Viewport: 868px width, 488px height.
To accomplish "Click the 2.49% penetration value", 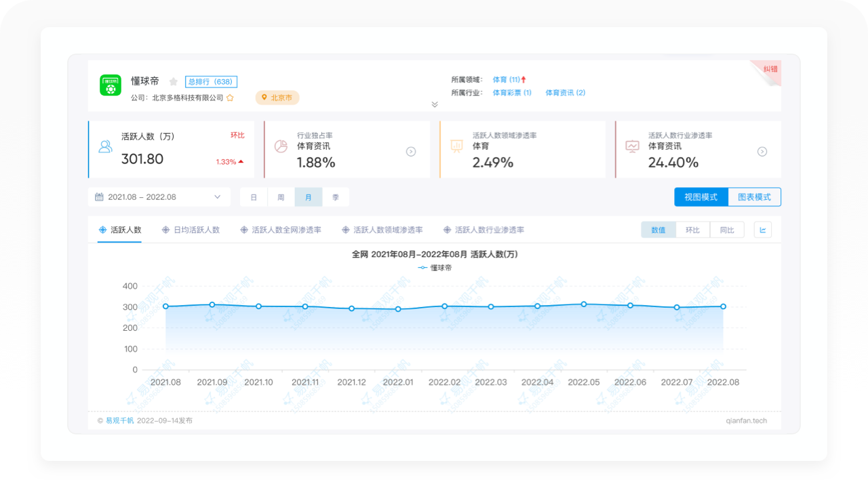I will pos(493,163).
